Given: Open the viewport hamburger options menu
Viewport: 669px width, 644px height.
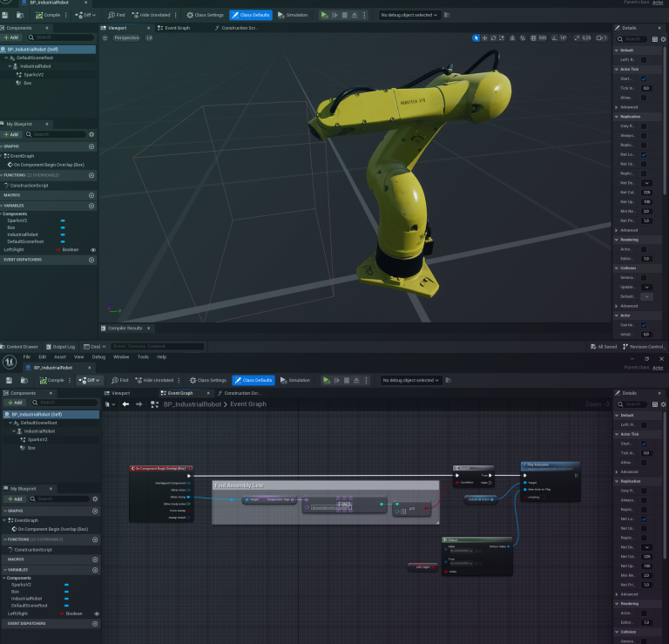Looking at the screenshot, I should [105, 38].
